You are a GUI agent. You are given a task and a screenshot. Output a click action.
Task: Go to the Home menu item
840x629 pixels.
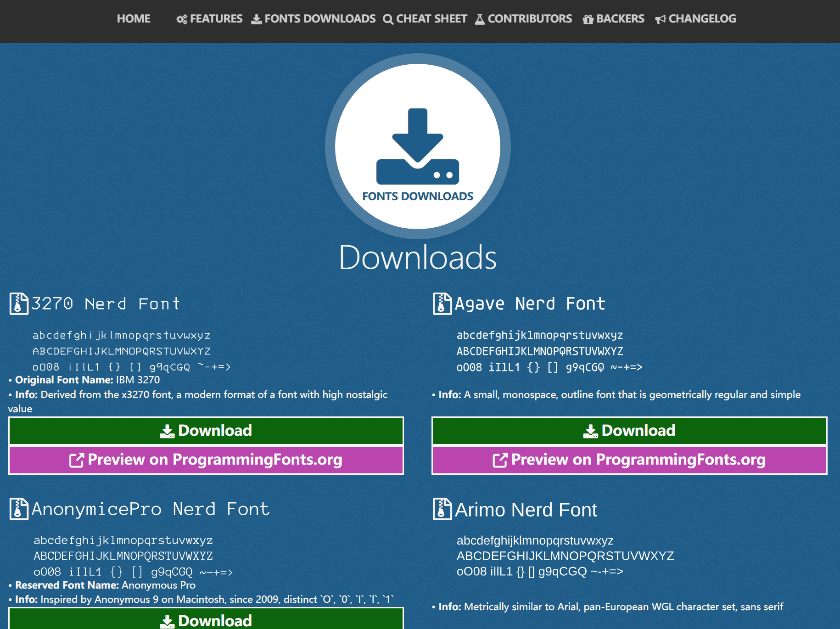[134, 19]
